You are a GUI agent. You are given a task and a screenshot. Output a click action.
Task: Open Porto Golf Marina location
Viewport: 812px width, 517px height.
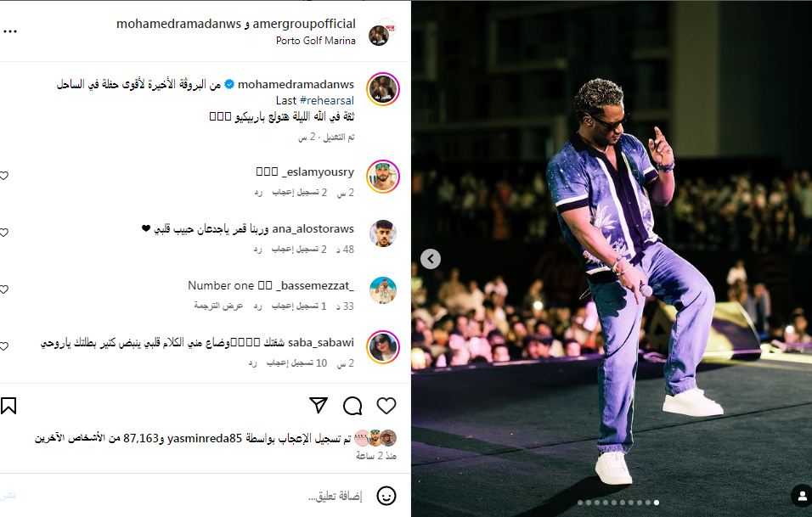point(315,41)
